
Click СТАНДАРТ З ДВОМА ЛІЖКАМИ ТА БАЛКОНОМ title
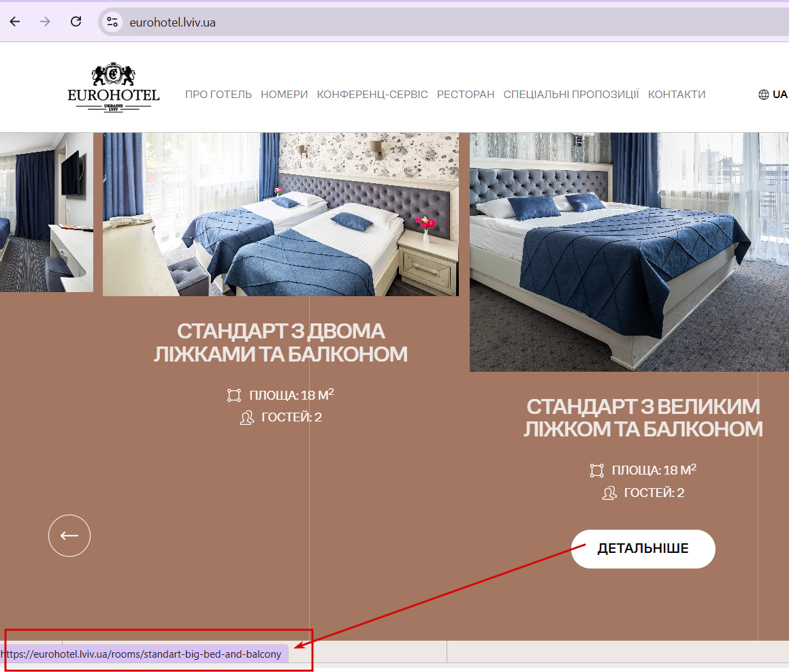280,342
